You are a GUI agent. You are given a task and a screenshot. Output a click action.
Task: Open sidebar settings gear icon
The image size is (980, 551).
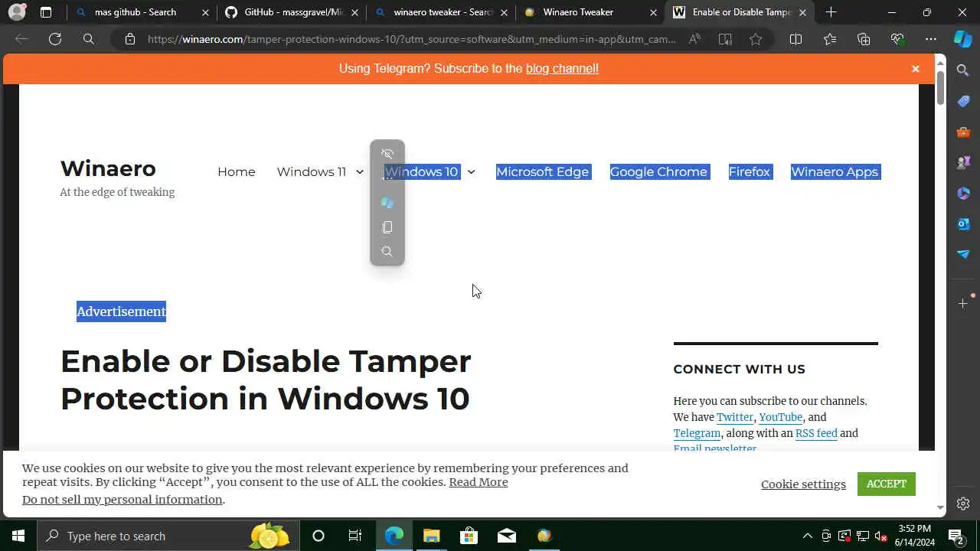963,504
